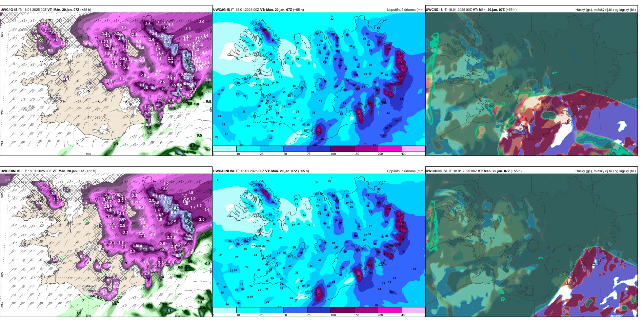This screenshot has height=322, width=644.
Task: Click 'Uppsöfnuð úrkoma (mm)' title on IG-IS panel
Action: click(406, 10)
